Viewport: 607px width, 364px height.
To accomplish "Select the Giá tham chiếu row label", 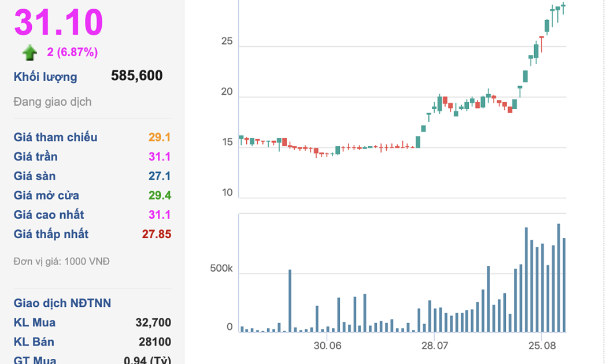I will 55,138.
